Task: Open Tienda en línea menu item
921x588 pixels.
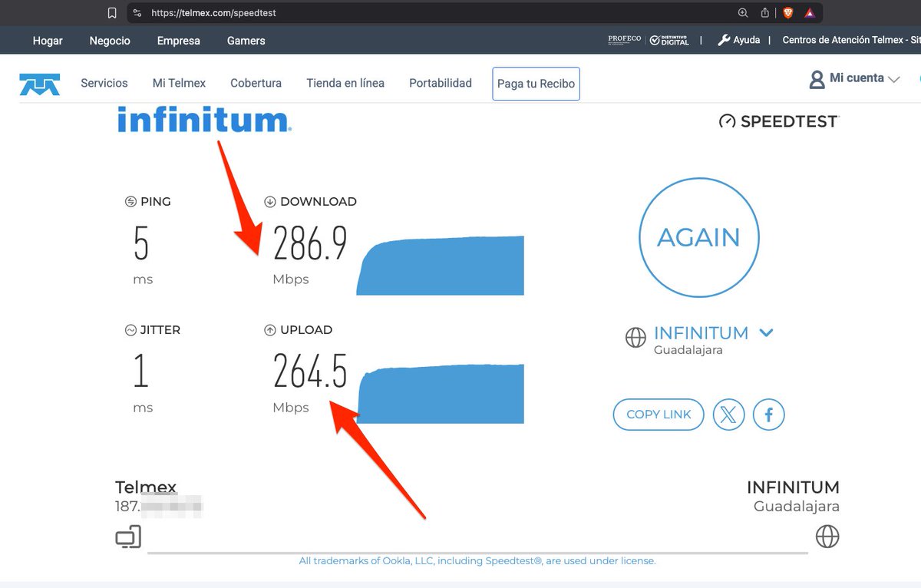Action: click(x=345, y=83)
